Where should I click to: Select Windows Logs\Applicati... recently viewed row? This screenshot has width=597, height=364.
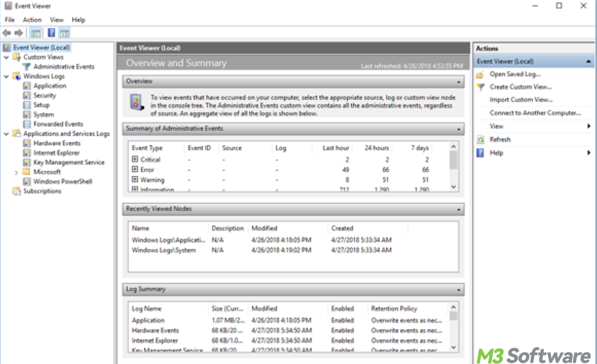(294, 240)
